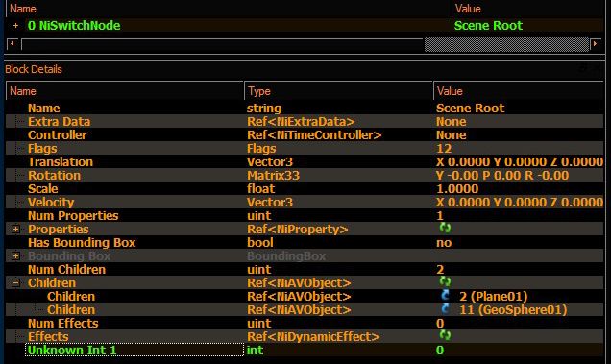Click the block list Name column header
Viewport: 611px width, 364px height.
tap(229, 9)
